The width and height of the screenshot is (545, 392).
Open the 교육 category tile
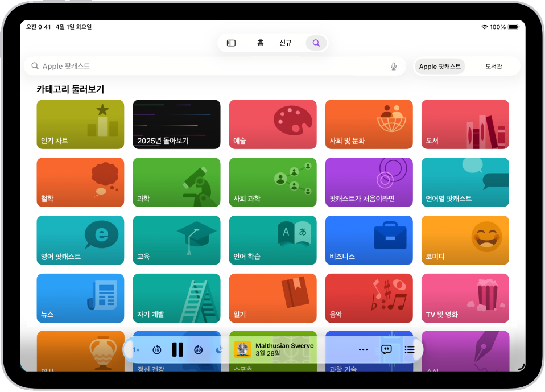(176, 241)
